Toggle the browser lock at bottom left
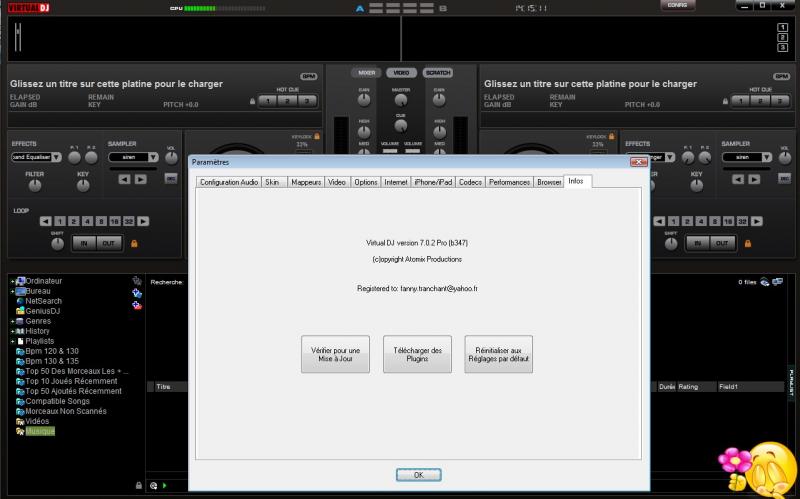 click(x=139, y=485)
